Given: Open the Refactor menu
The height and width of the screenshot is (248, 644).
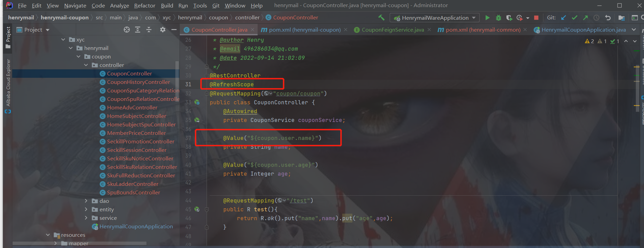Looking at the screenshot, I should pyautogui.click(x=144, y=5).
